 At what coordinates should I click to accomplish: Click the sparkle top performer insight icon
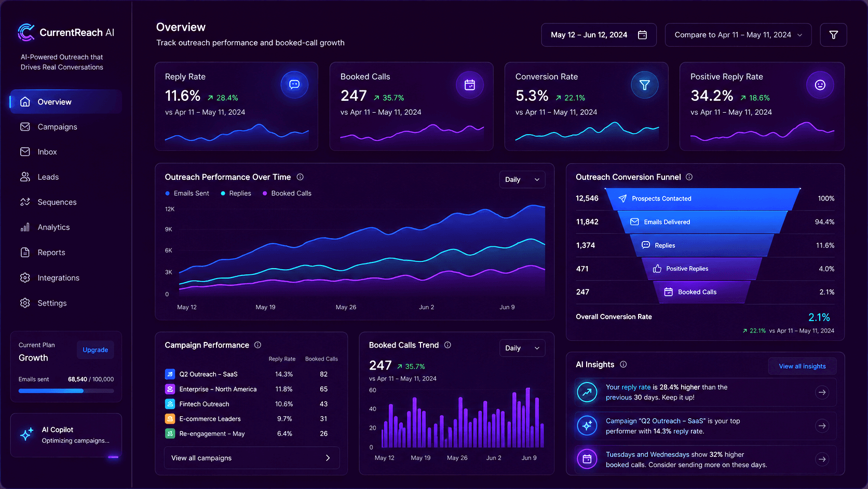(x=587, y=426)
